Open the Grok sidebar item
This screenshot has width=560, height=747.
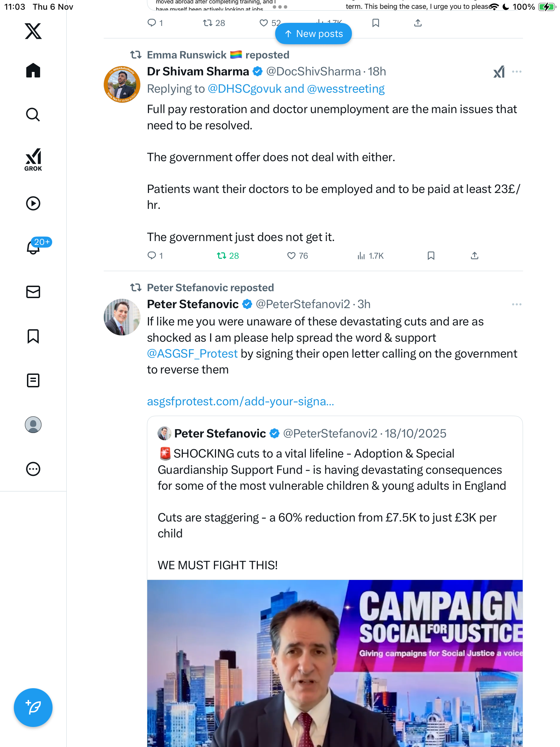[x=33, y=159]
